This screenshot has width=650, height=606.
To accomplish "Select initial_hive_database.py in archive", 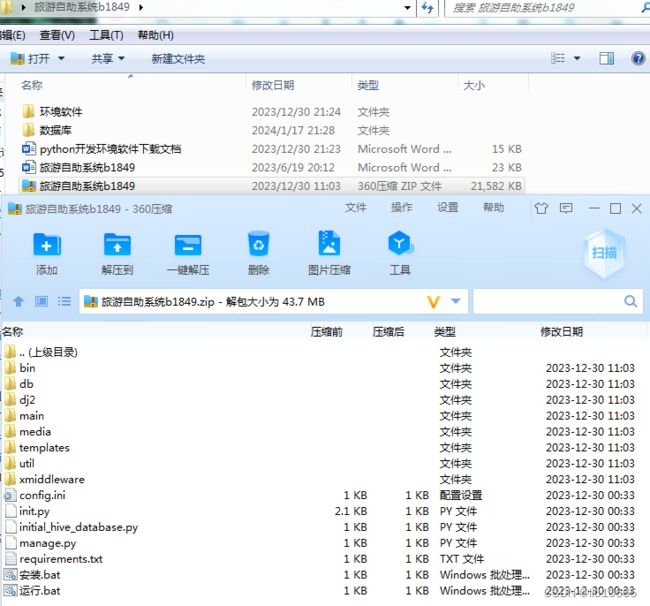I will coord(71,527).
